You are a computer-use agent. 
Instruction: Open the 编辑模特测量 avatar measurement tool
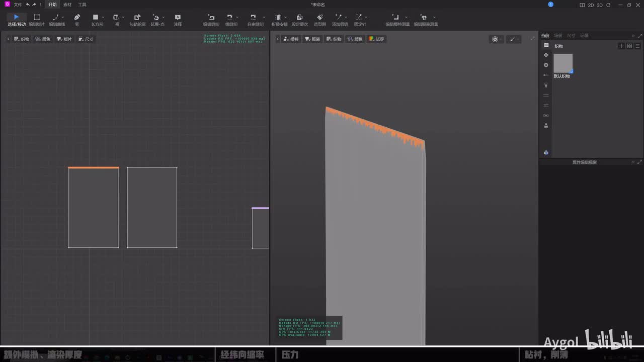396,20
